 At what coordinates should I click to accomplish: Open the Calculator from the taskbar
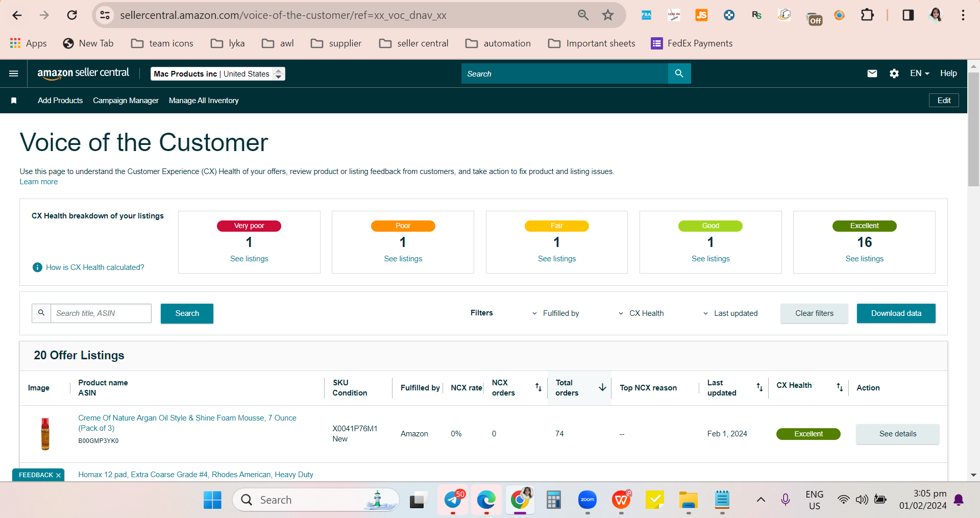pos(553,500)
